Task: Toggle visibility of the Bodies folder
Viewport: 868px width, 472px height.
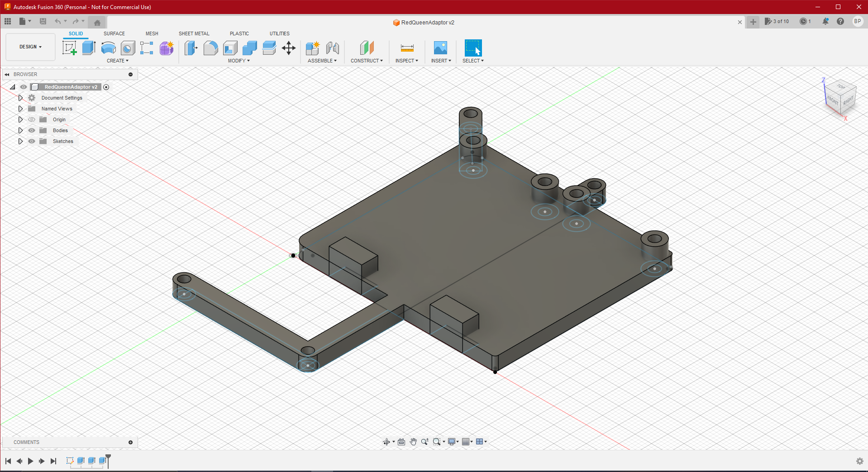Action: (32, 130)
